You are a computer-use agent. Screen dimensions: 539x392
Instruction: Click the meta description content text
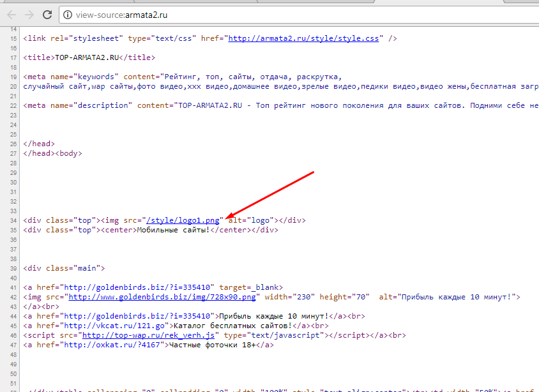(351, 105)
